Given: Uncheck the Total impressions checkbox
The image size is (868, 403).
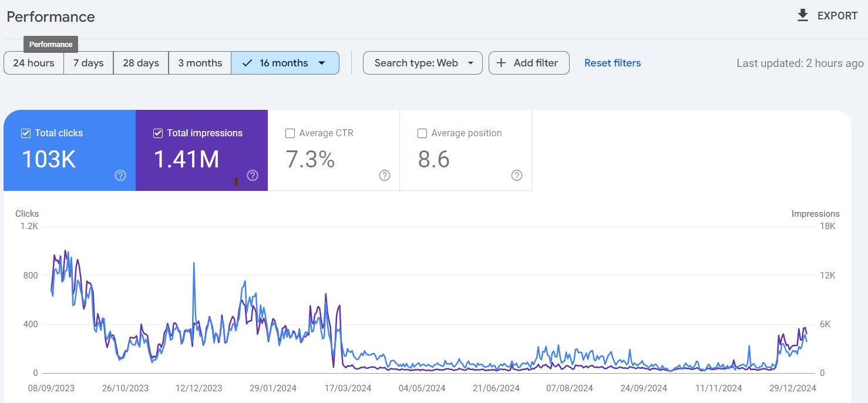Looking at the screenshot, I should 158,133.
